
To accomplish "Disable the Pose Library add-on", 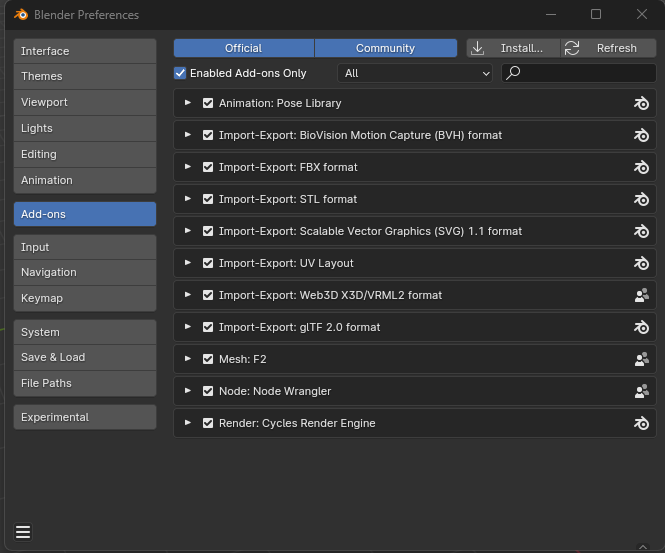I will click(x=208, y=103).
